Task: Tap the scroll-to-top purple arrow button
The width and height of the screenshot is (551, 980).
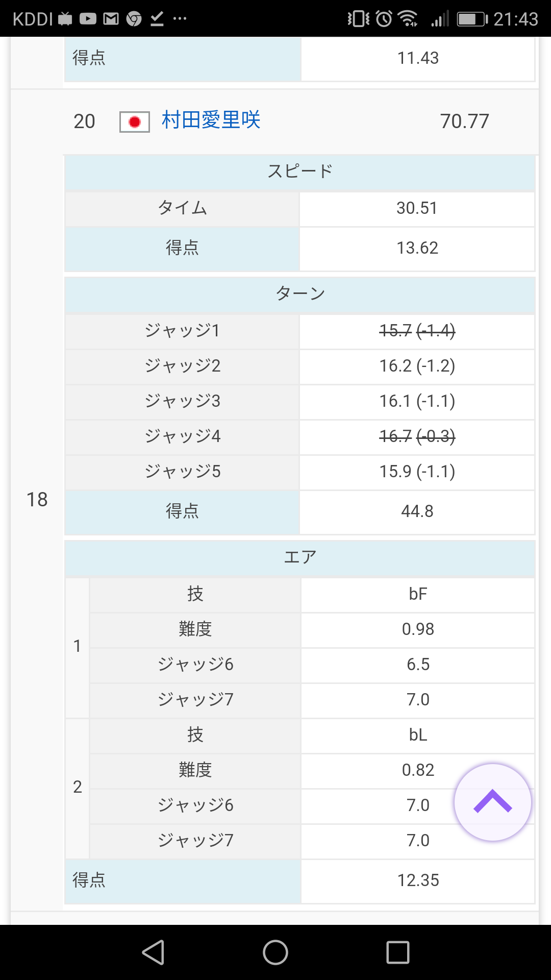Action: [x=492, y=802]
